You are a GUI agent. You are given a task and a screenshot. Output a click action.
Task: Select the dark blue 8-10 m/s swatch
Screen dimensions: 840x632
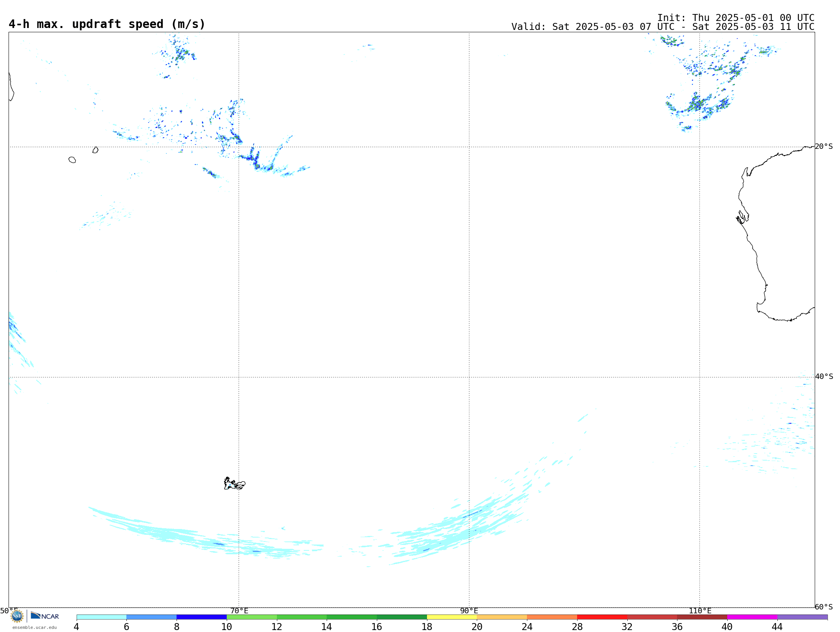coord(201,617)
